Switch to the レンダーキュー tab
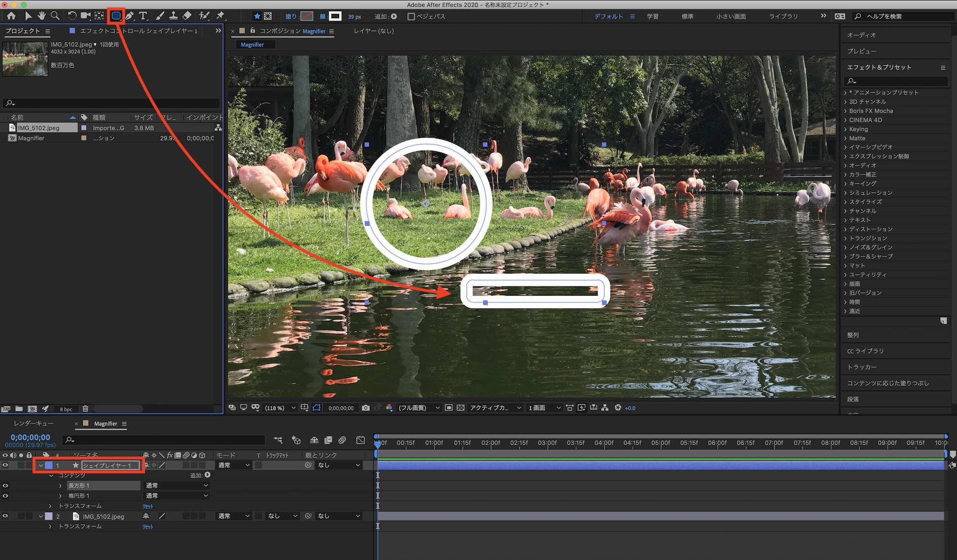The image size is (957, 560). pyautogui.click(x=33, y=424)
